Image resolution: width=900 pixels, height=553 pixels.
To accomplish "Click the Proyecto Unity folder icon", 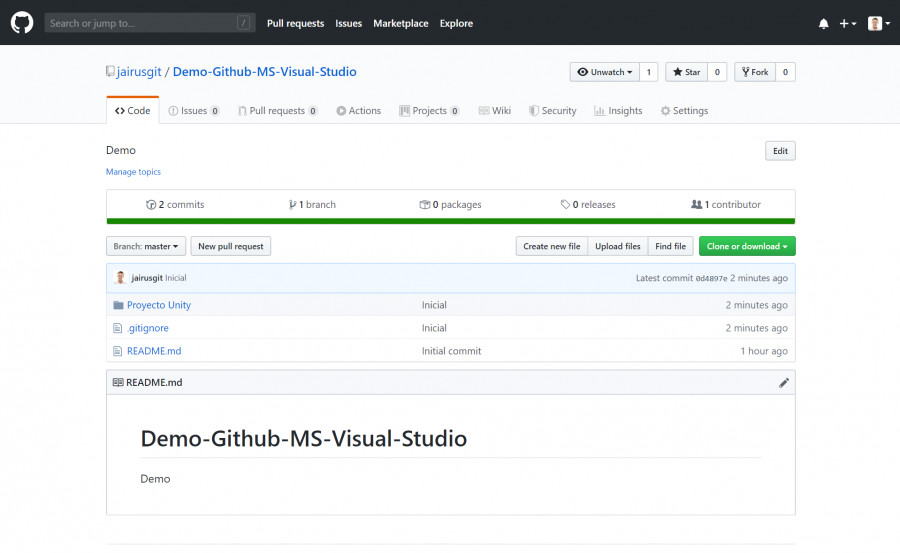I will 118,305.
